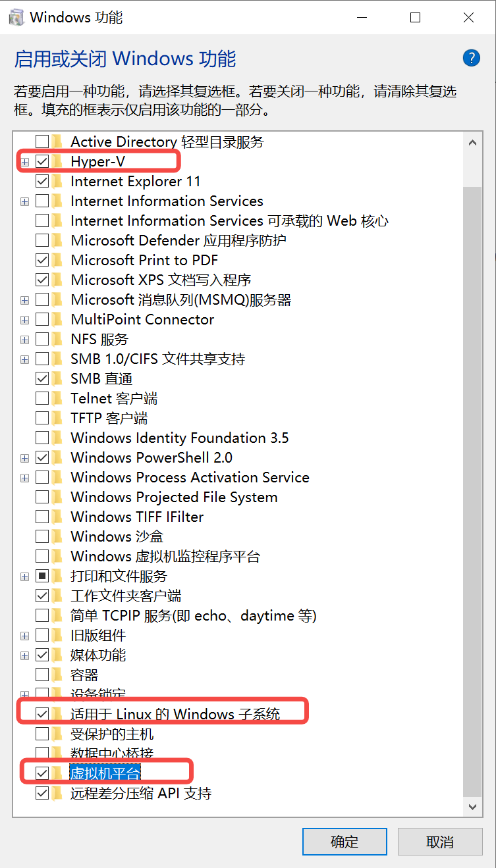Click scrollbar down arrow in features list
The height and width of the screenshot is (868, 496).
[x=472, y=807]
